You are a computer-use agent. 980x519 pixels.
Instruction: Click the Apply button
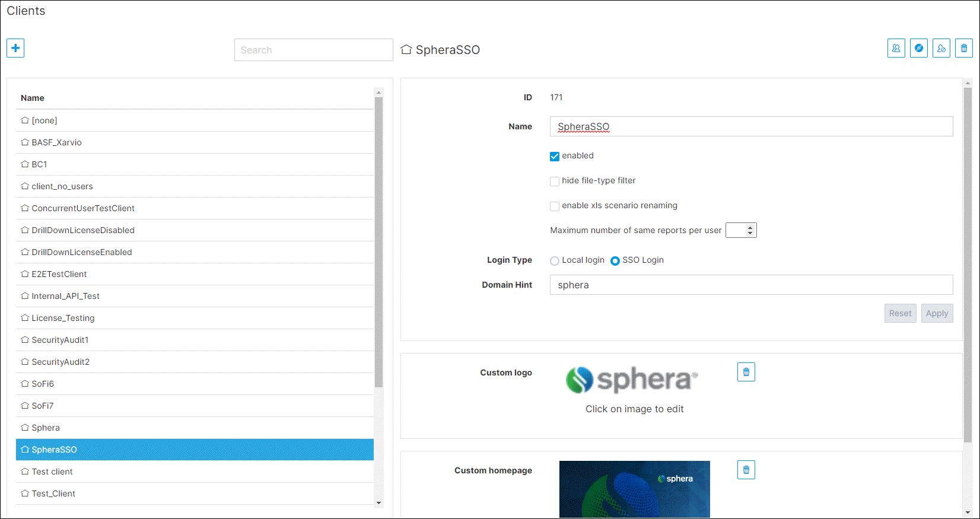click(937, 313)
